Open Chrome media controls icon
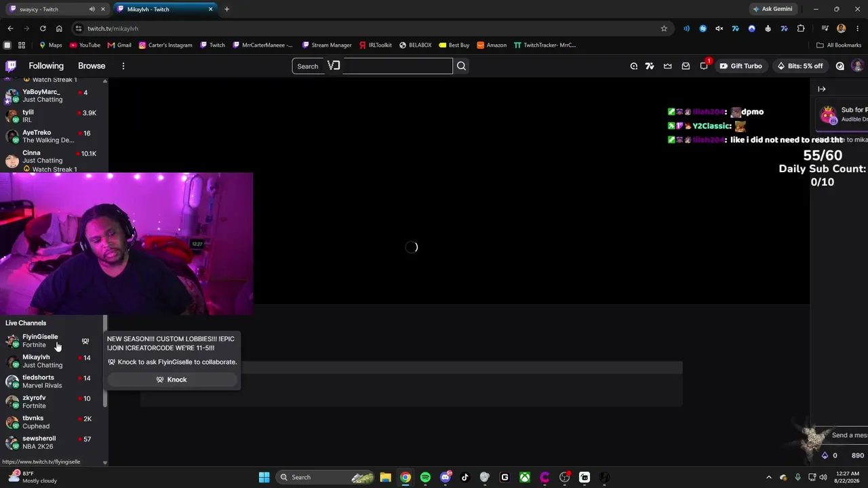 pyautogui.click(x=825, y=28)
